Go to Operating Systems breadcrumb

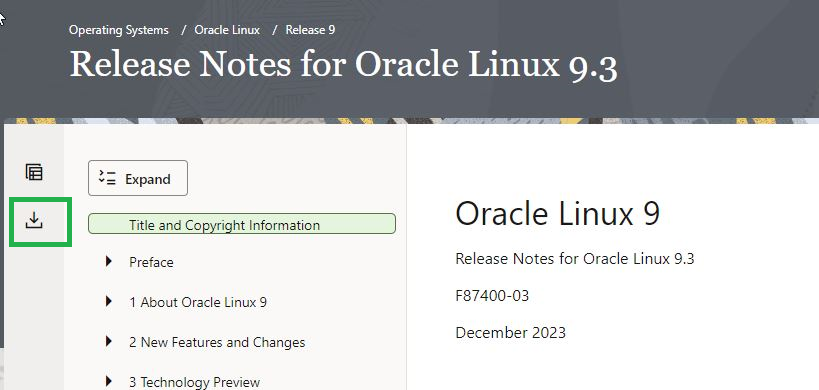click(x=119, y=30)
